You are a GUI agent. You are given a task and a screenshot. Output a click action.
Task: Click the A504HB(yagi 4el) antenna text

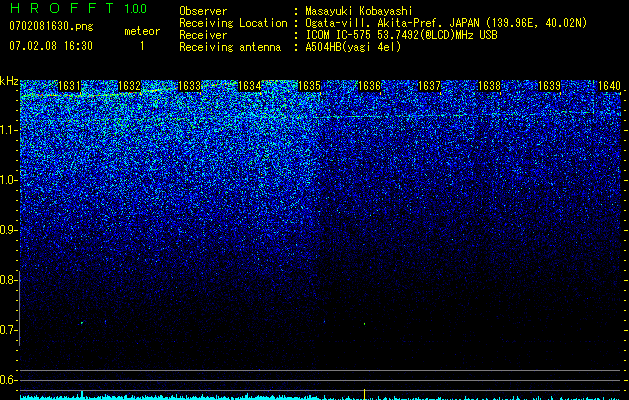353,47
